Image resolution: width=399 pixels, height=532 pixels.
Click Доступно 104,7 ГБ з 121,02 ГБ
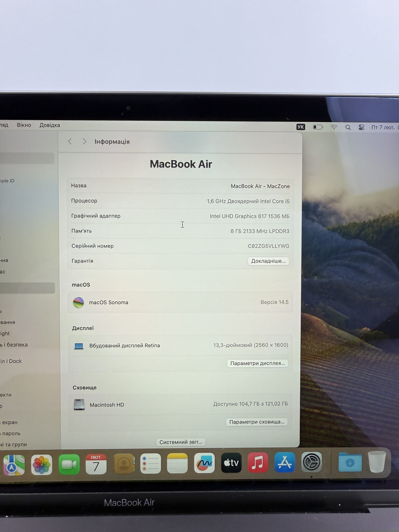click(x=251, y=404)
